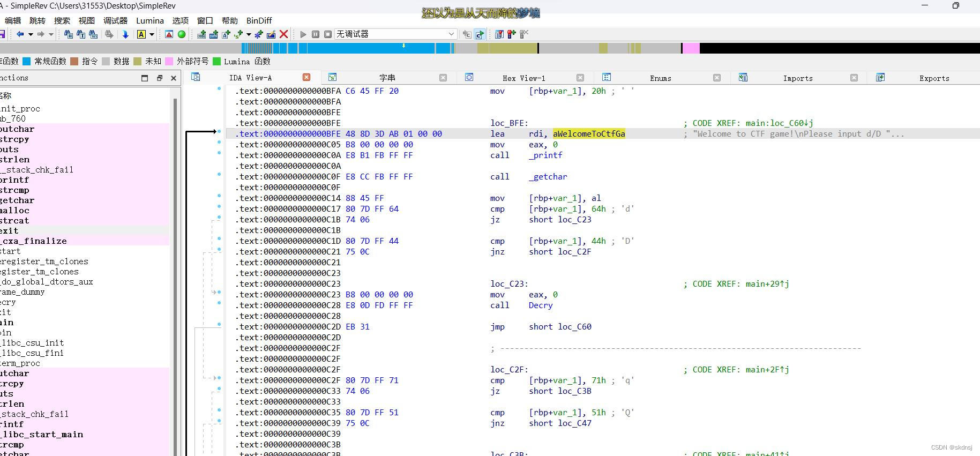Click the add breakpoint traffic-light icon
This screenshot has height=456, width=980.
tap(512, 34)
